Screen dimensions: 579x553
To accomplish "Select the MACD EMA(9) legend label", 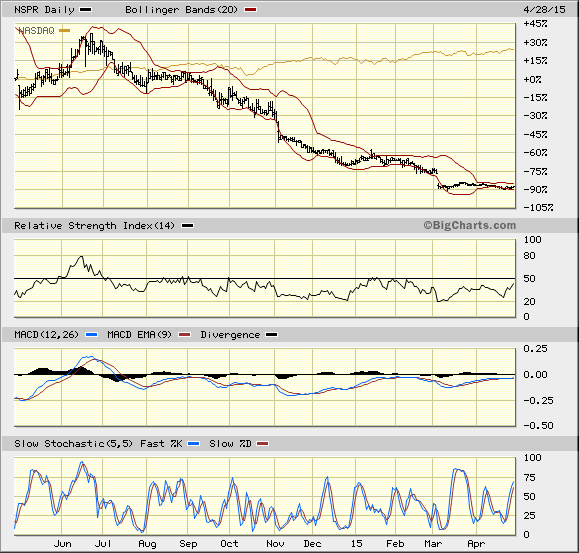I will click(139, 335).
